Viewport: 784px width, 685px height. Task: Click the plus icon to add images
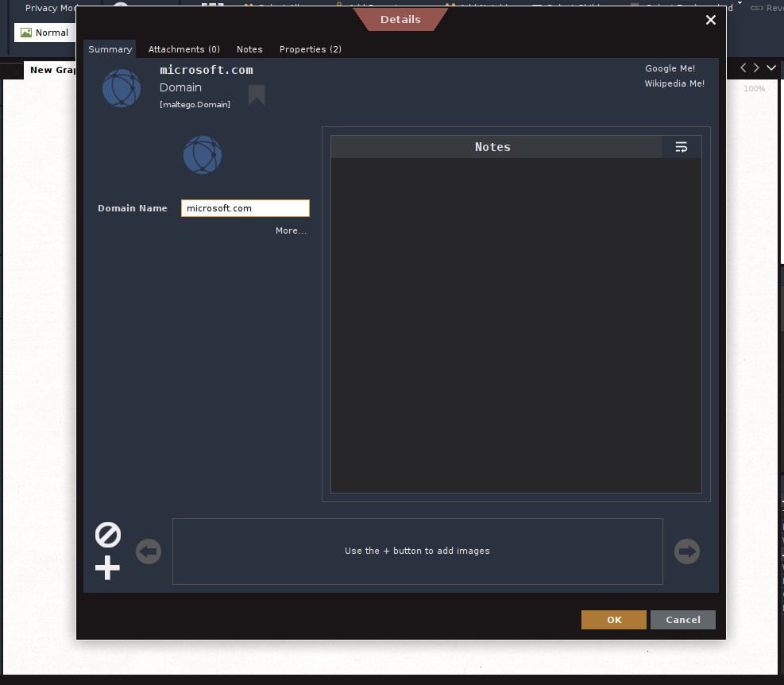[x=107, y=568]
